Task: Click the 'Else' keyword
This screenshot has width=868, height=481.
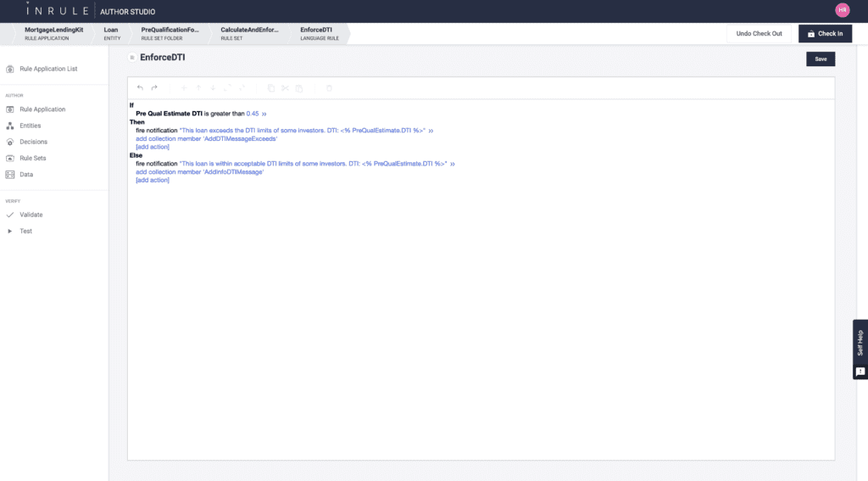Action: click(136, 155)
